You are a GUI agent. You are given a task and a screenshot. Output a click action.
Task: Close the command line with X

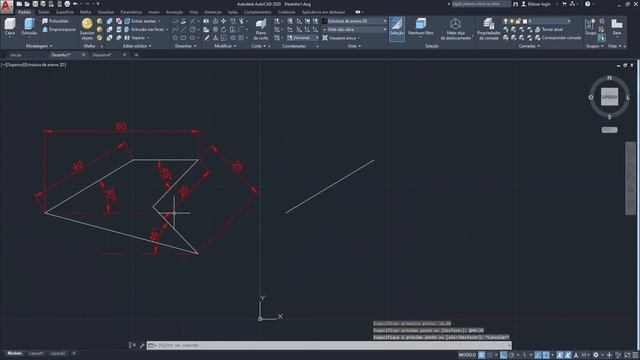tap(134, 345)
